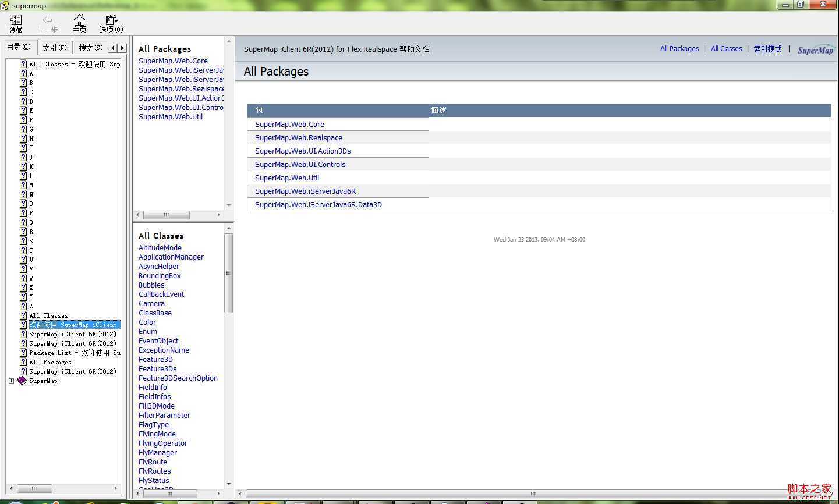The width and height of the screenshot is (839, 504).
Task: Click the tab scroll left arrow
Action: coord(113,48)
